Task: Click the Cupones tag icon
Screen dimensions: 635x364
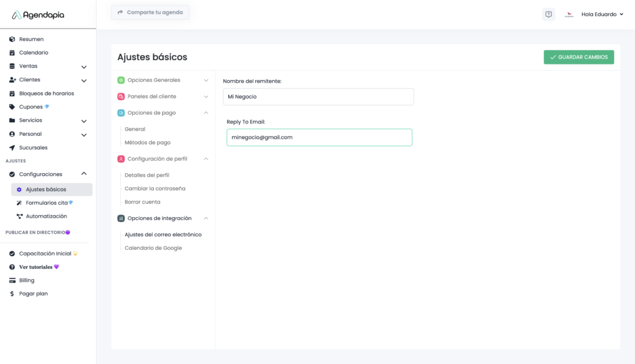Action: pyautogui.click(x=12, y=107)
